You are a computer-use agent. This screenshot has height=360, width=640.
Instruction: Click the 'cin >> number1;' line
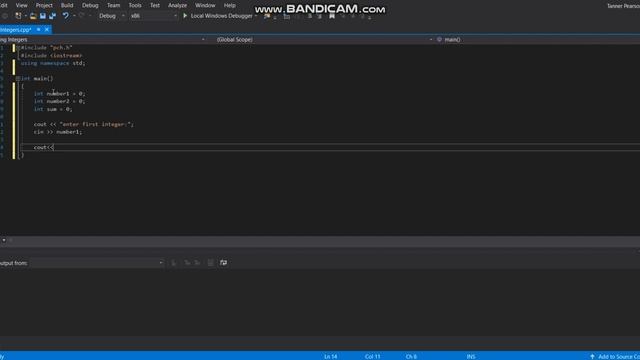tap(58, 132)
